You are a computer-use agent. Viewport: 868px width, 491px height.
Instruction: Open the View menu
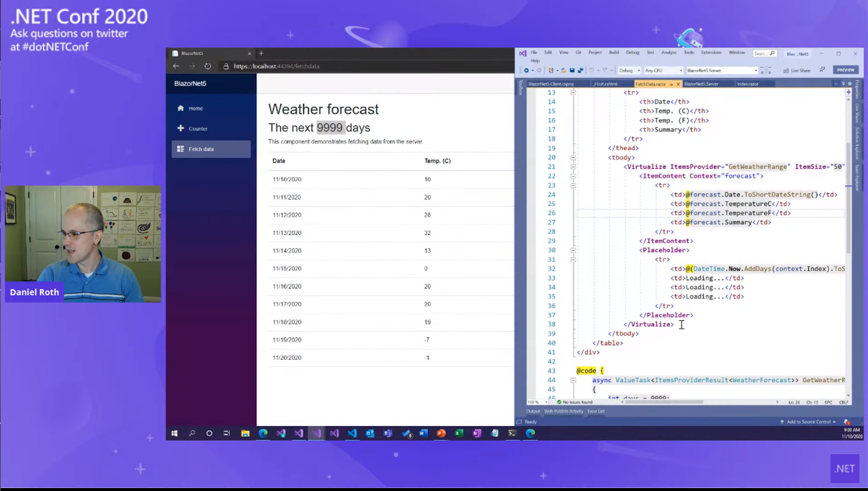tap(564, 53)
